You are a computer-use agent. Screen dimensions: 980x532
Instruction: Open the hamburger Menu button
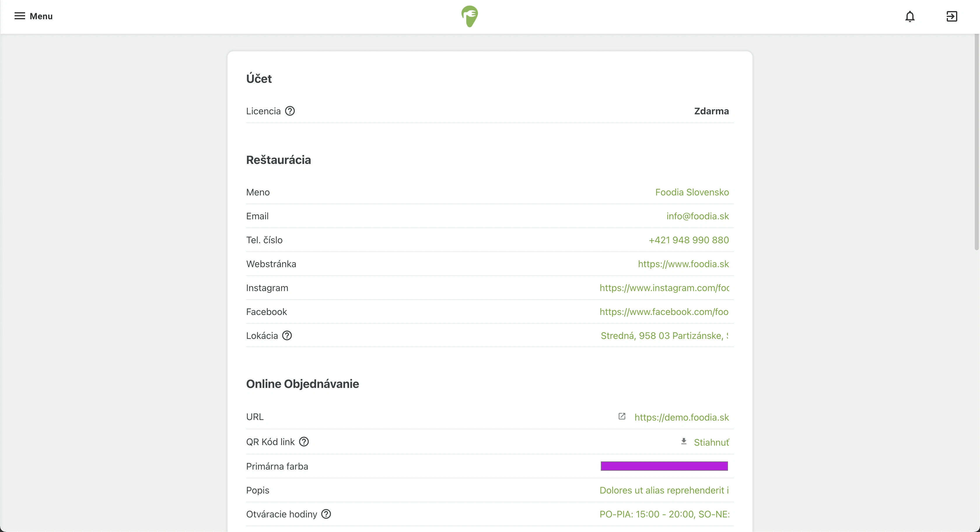(x=34, y=16)
